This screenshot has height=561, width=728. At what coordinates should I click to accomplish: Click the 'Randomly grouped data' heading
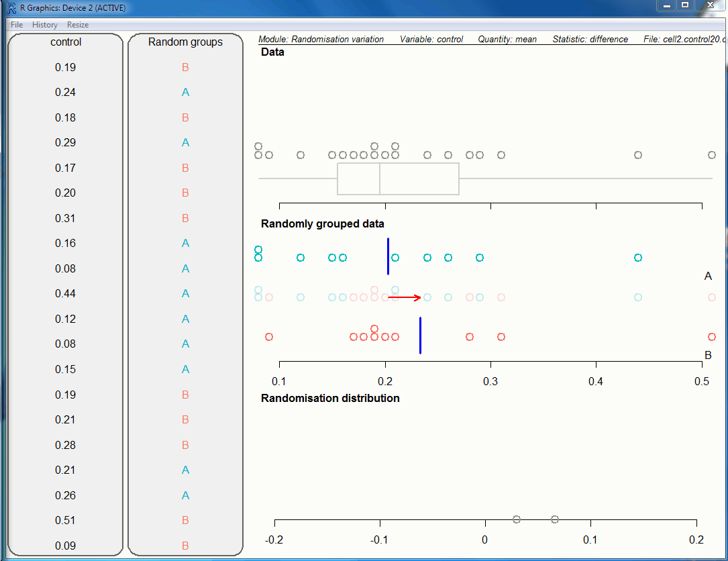(322, 224)
